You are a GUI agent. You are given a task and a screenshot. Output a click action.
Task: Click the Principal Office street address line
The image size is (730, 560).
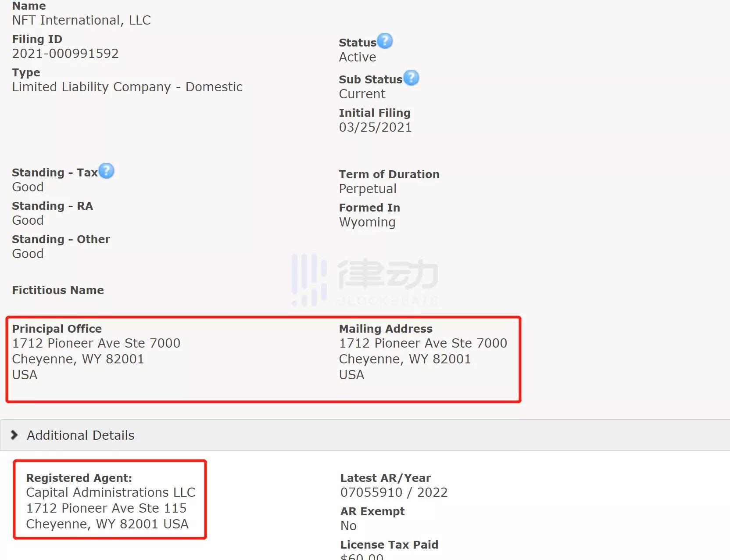tap(96, 343)
